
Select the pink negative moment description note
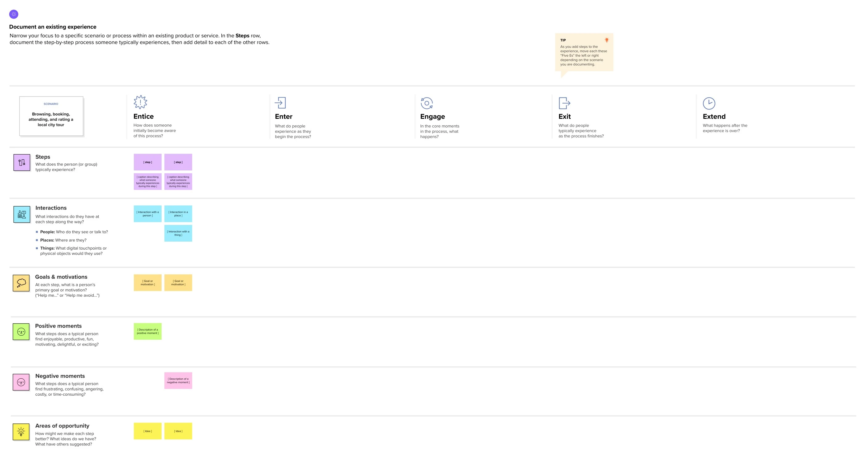pos(178,381)
